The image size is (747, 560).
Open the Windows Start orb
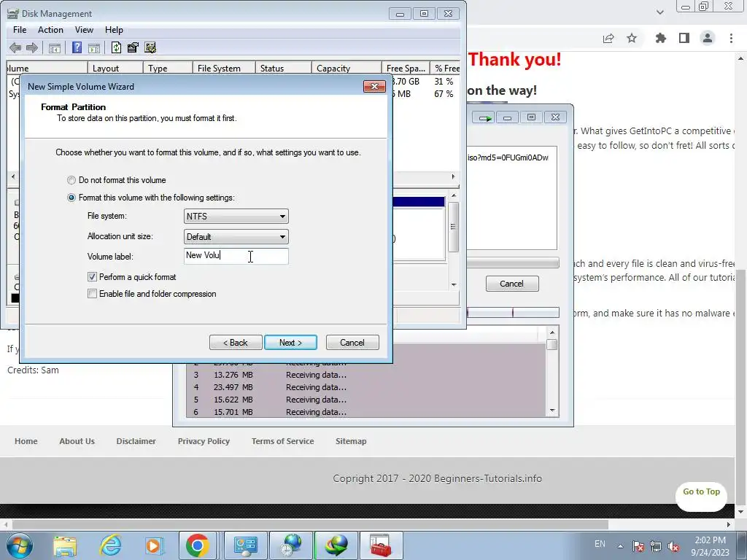point(20,545)
